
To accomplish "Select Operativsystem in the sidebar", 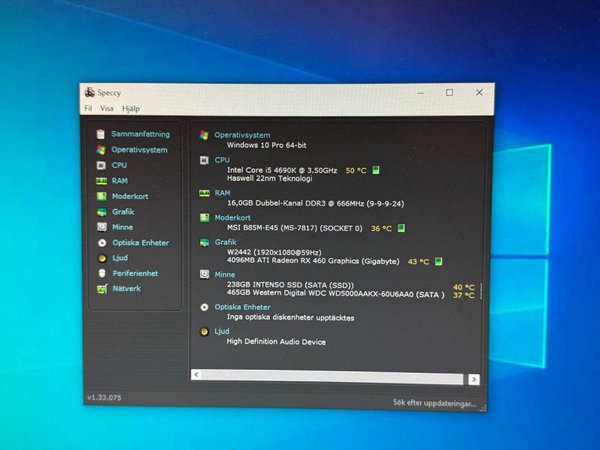I will [139, 150].
